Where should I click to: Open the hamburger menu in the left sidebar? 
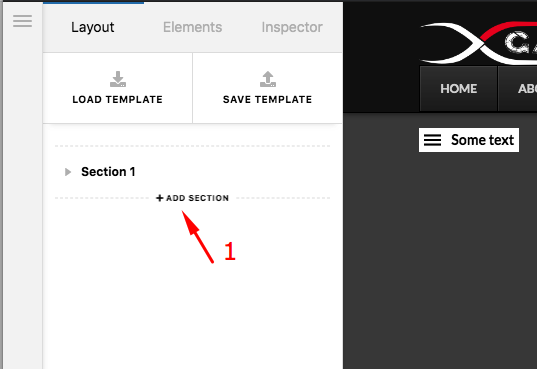pyautogui.click(x=23, y=21)
